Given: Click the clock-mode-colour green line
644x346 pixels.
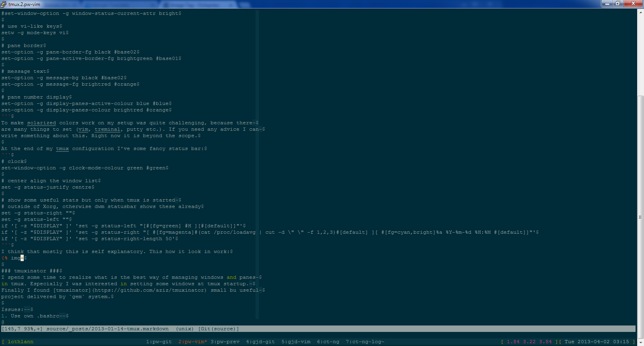Looking at the screenshot, I should pyautogui.click(x=85, y=168).
